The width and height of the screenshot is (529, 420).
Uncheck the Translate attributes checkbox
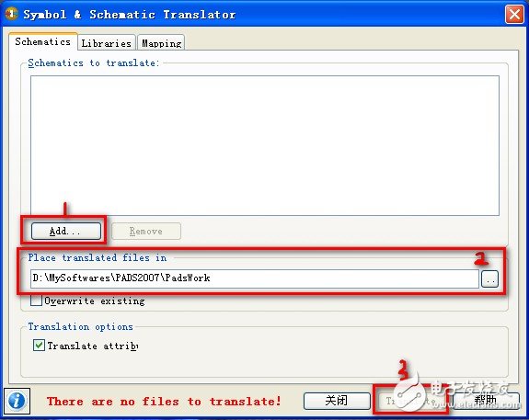39,346
